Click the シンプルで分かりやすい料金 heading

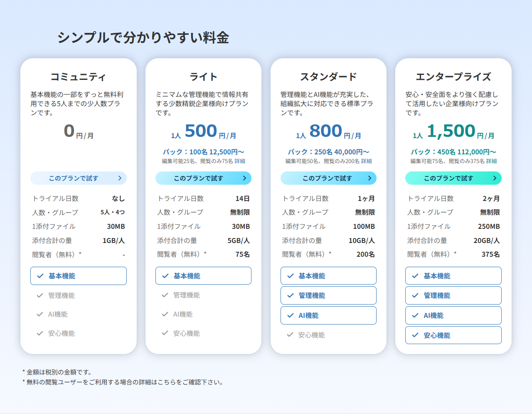[143, 37]
